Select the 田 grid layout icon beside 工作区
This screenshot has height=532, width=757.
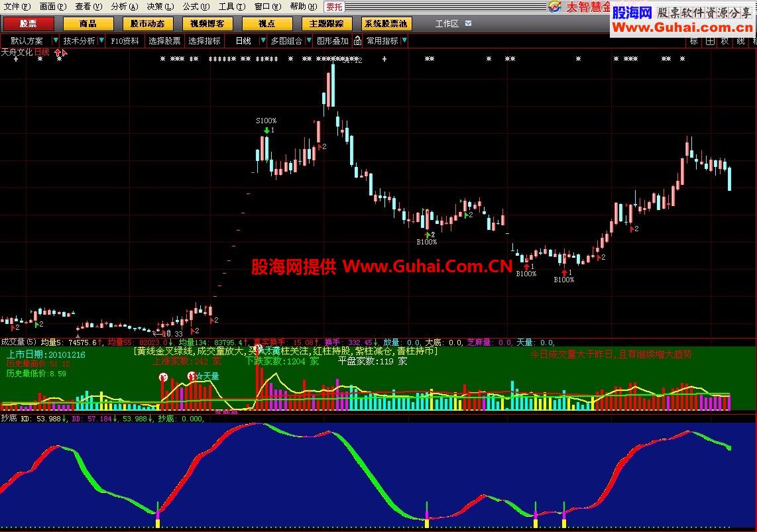pos(710,41)
